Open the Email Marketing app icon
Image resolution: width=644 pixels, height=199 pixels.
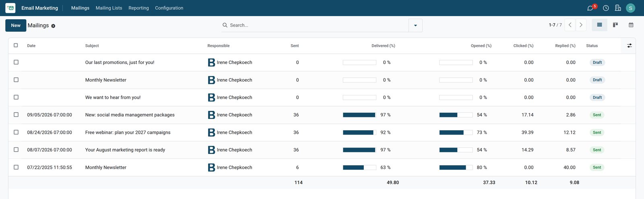coord(10,8)
